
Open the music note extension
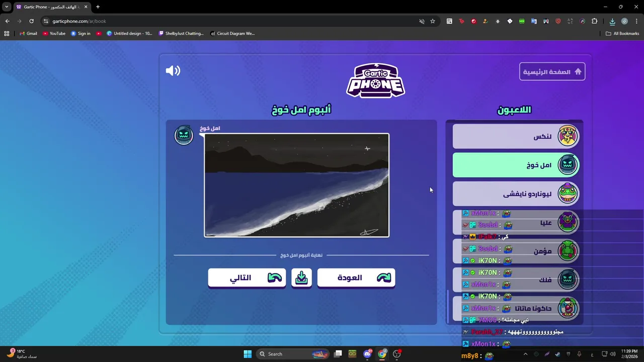582,21
